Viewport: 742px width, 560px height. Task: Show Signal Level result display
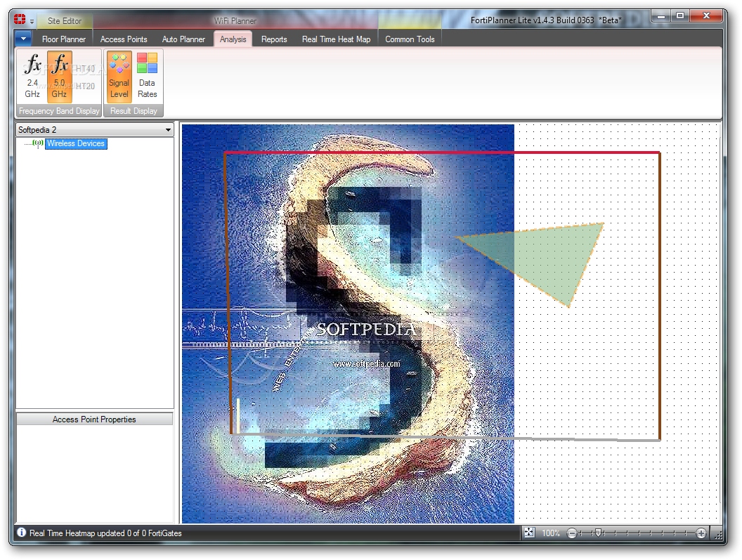click(x=119, y=76)
